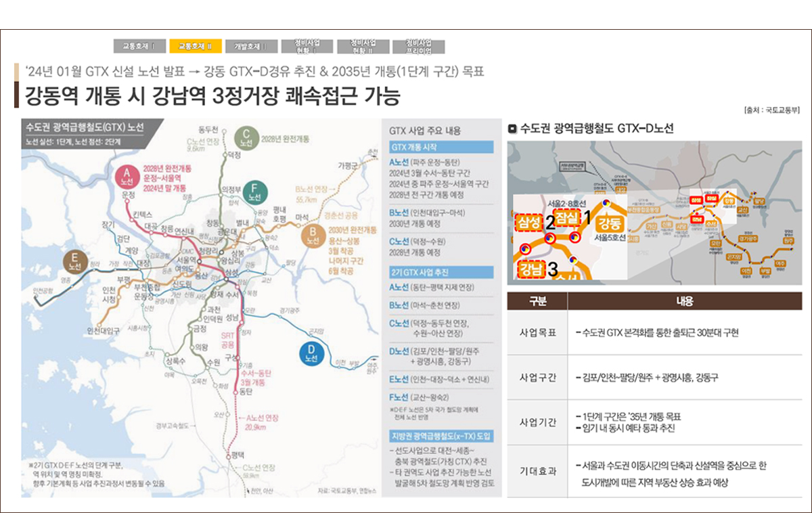
Task: Click the red A노선 circle badge
Action: point(126,178)
